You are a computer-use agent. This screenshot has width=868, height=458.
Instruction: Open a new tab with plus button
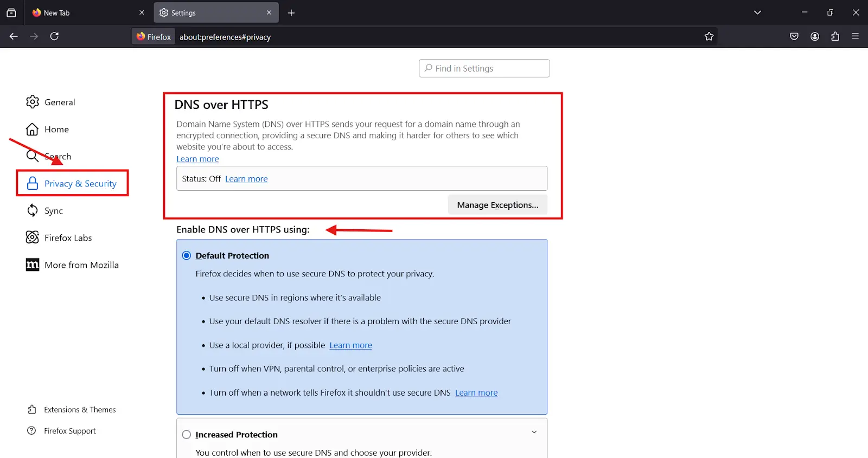pyautogui.click(x=291, y=13)
